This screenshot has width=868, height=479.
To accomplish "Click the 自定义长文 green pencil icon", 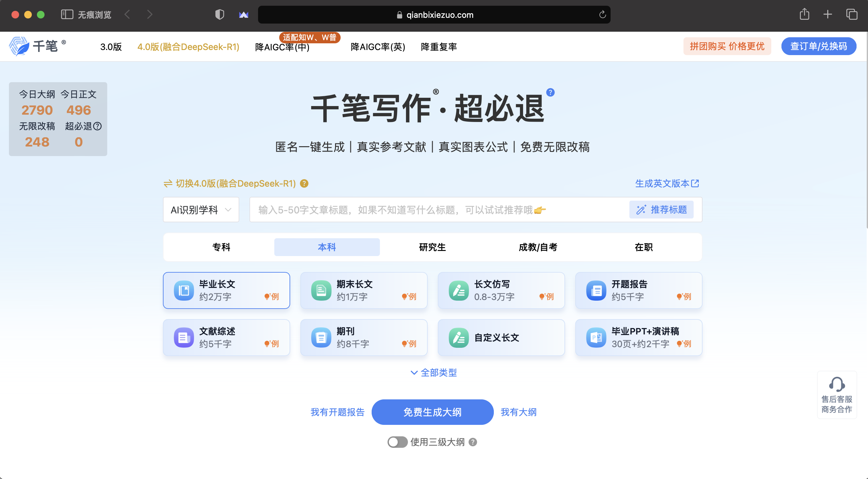I will pos(459,338).
